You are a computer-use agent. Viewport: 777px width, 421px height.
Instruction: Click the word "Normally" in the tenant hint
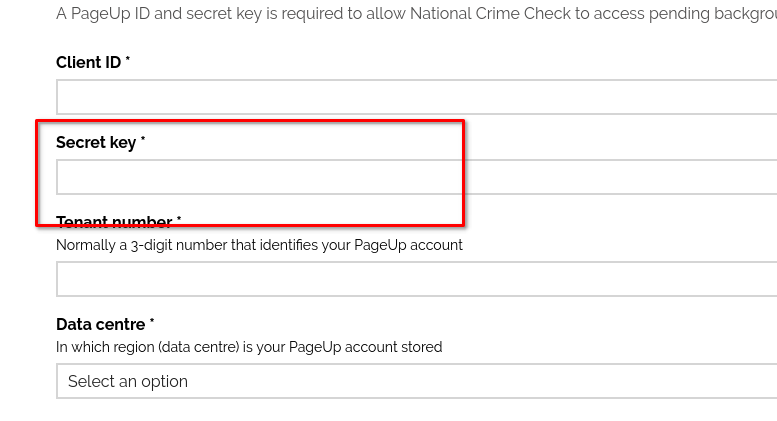tap(87, 245)
